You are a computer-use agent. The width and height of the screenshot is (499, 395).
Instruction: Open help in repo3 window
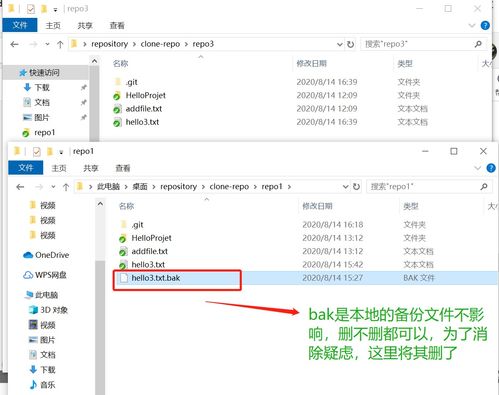485,25
